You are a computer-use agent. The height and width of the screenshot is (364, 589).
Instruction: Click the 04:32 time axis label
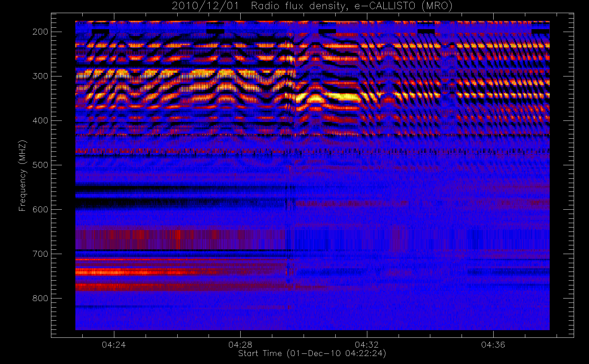[x=367, y=345]
